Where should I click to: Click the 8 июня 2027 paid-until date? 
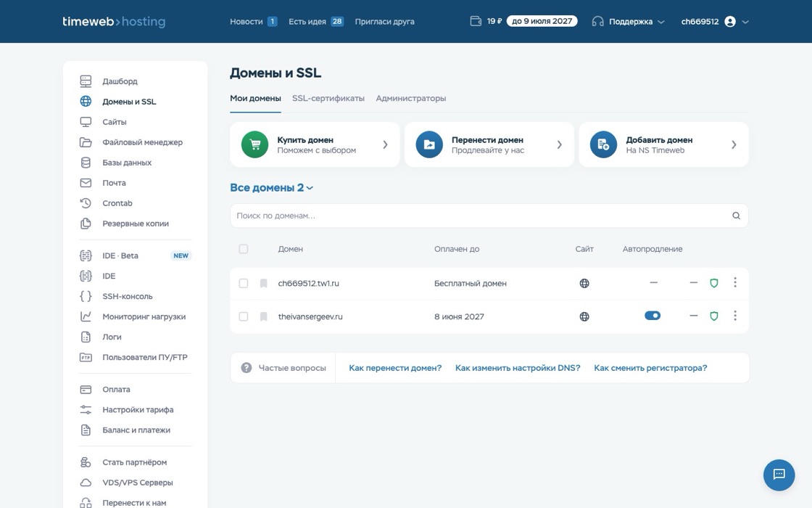click(459, 316)
